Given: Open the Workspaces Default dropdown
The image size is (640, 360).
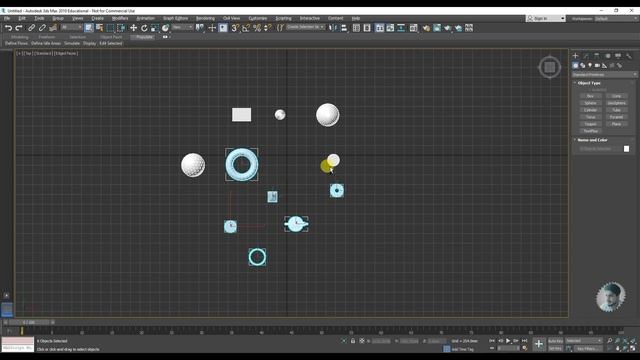Looking at the screenshot, I should pos(616,18).
